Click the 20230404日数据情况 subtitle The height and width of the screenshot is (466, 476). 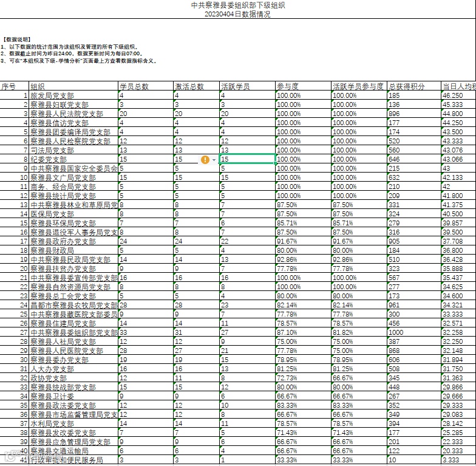coord(238,15)
